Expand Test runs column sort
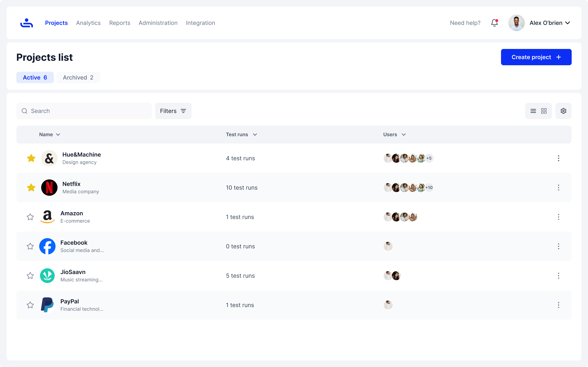The height and width of the screenshot is (367, 588). pos(255,135)
